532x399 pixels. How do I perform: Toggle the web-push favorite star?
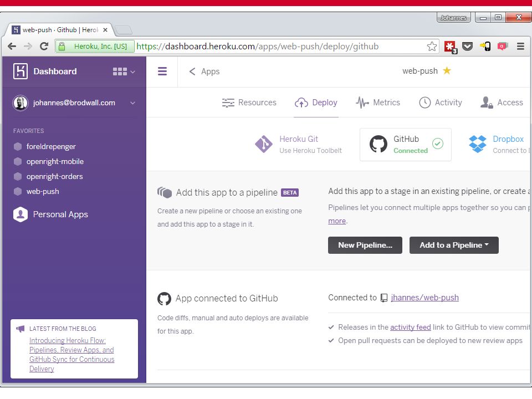(x=447, y=70)
